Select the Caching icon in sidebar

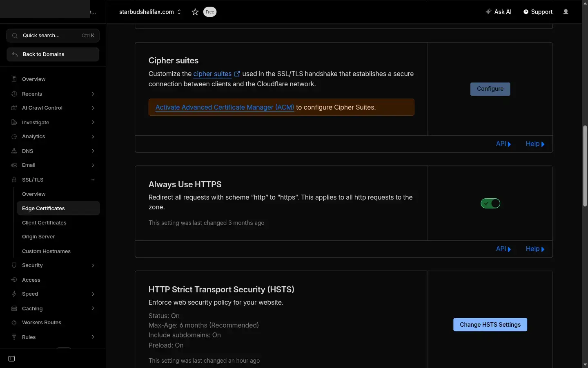coord(14,309)
